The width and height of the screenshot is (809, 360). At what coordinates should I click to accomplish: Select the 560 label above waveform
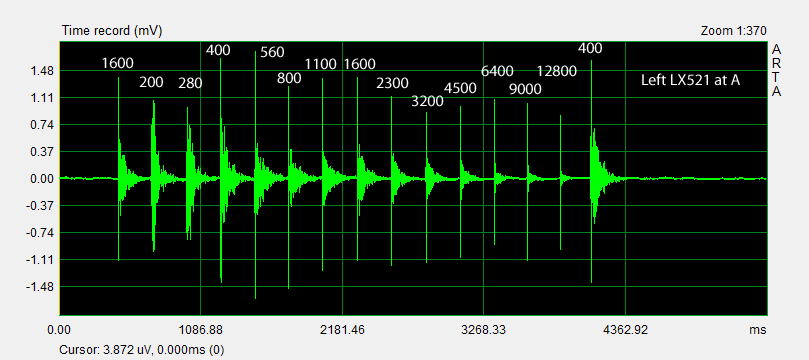272,52
